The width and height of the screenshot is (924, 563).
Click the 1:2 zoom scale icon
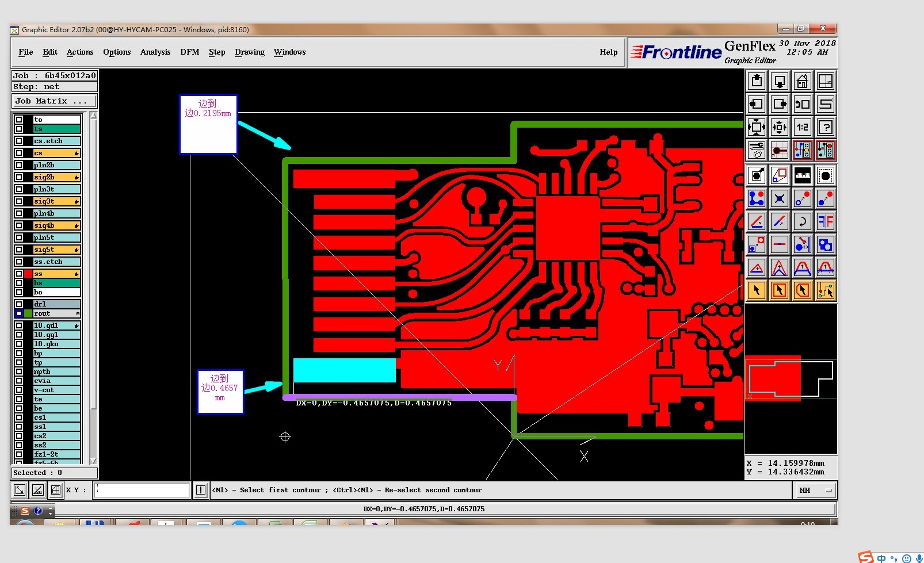(802, 127)
